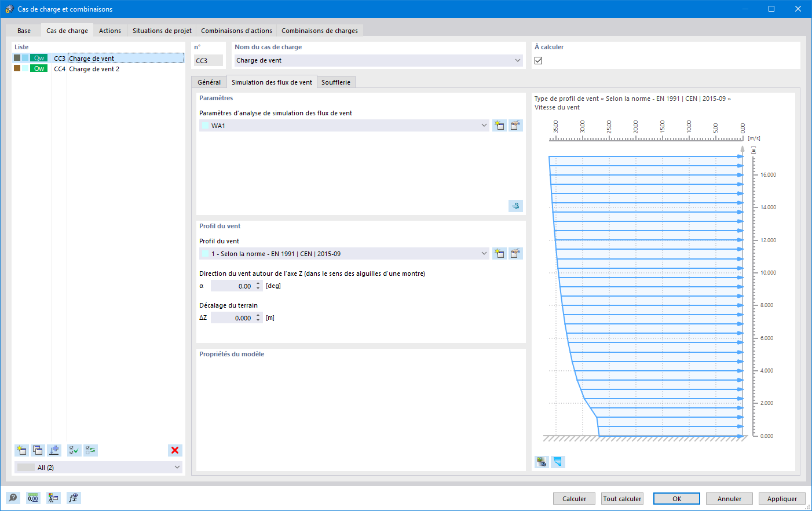Click the 35.00 velocity axis label

tap(556, 126)
